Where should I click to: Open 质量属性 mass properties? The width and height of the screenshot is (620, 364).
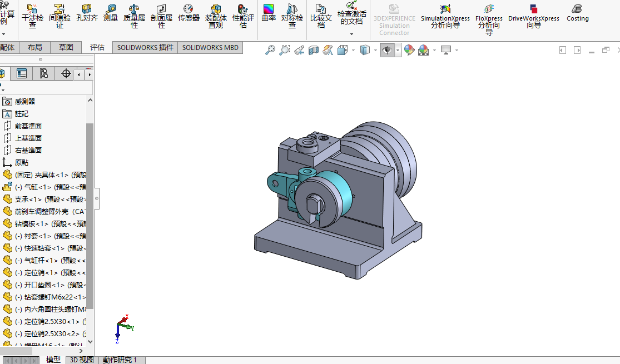(134, 16)
